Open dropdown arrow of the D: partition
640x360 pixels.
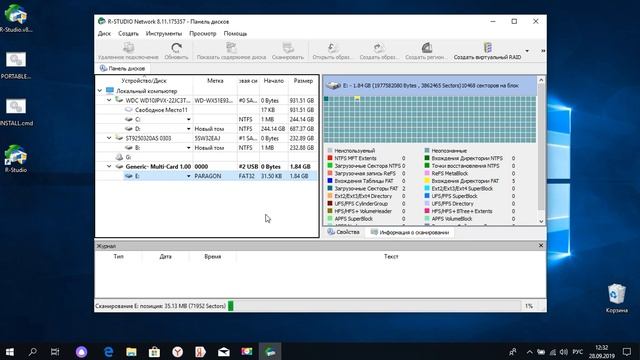(x=189, y=129)
